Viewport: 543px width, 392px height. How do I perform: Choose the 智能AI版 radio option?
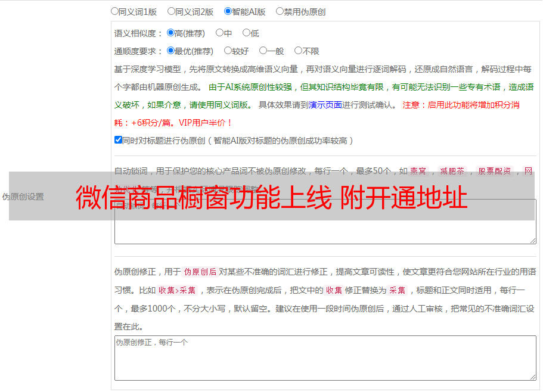(x=228, y=11)
